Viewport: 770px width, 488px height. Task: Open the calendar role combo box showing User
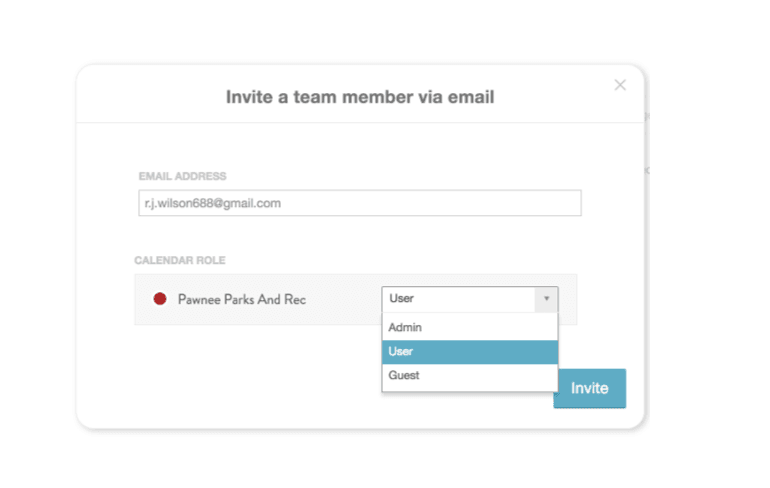[458, 299]
